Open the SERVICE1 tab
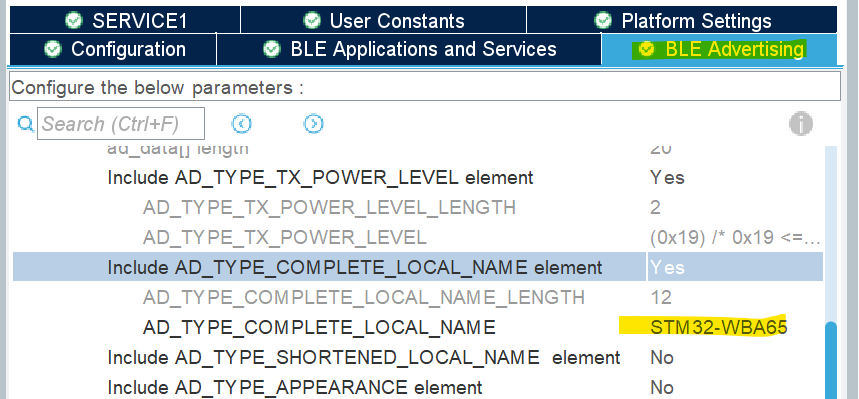 coord(125,20)
